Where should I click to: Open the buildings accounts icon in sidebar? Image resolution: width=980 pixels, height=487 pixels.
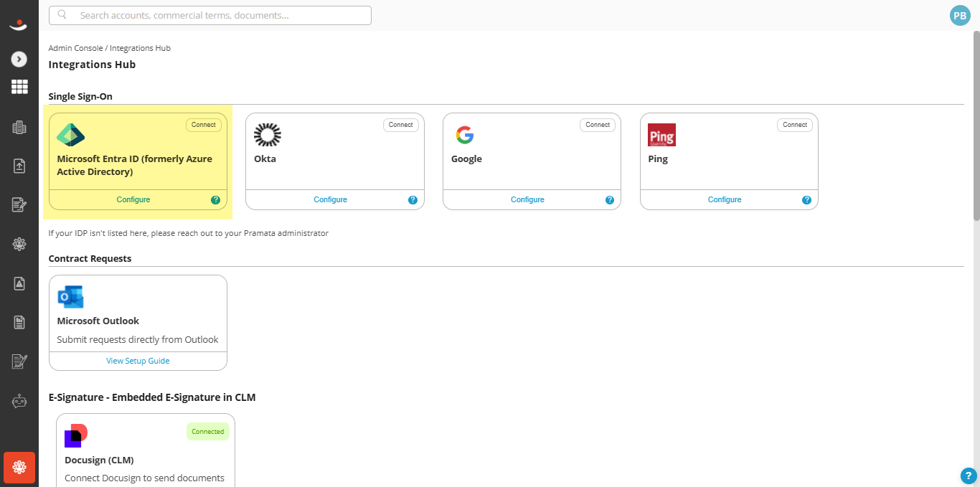pyautogui.click(x=19, y=128)
